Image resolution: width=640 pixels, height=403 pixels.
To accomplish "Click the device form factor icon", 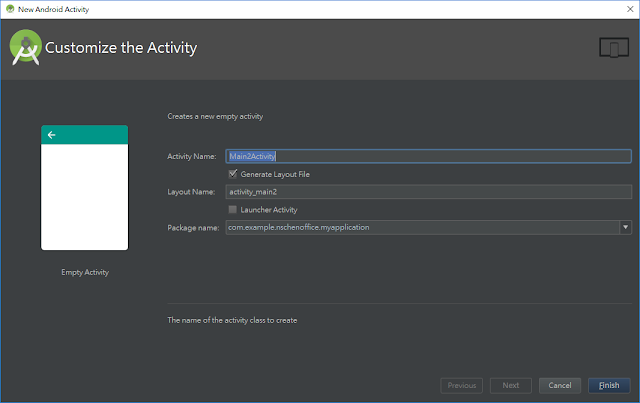I will coord(614,47).
